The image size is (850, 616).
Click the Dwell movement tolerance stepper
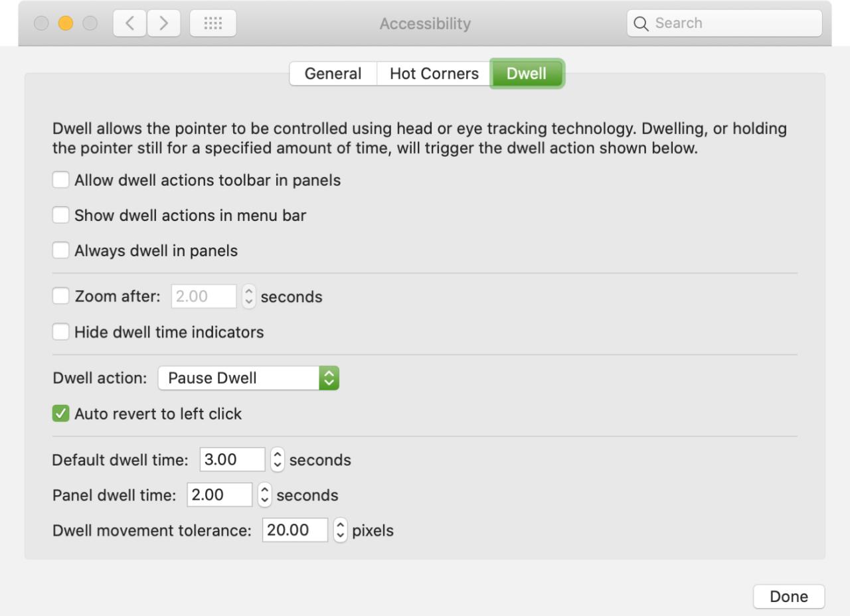click(340, 530)
